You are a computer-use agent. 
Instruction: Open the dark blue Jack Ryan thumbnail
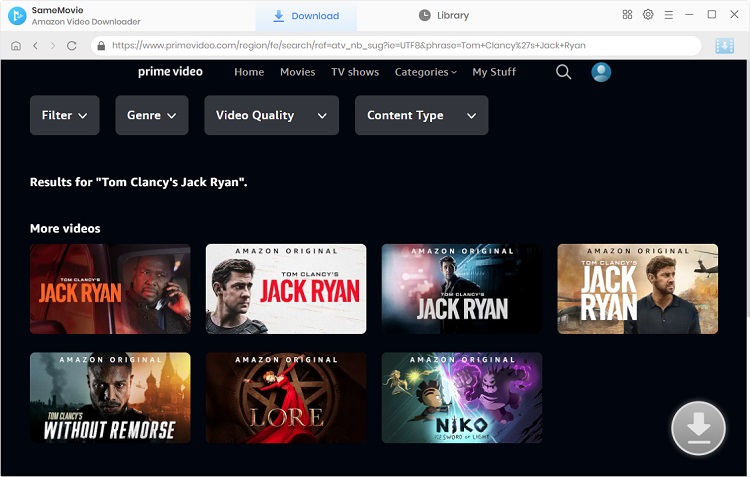point(462,289)
